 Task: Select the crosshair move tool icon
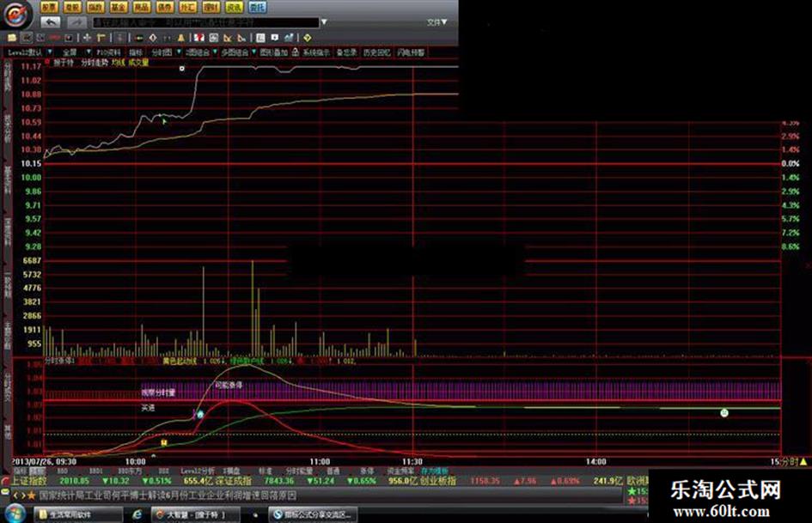(87, 38)
